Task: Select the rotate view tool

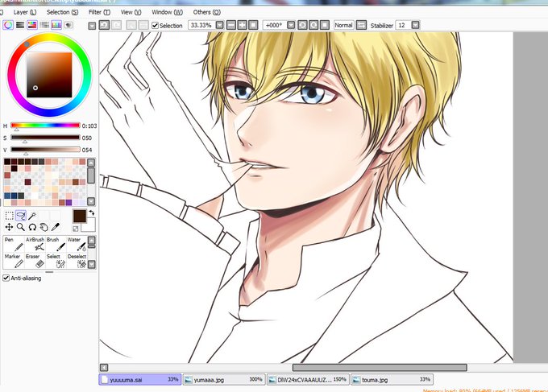Action: [32, 227]
